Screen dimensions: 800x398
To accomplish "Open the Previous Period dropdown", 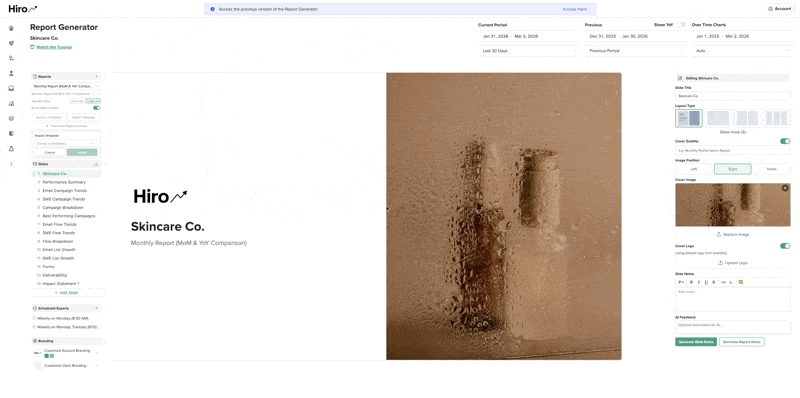I will [636, 51].
